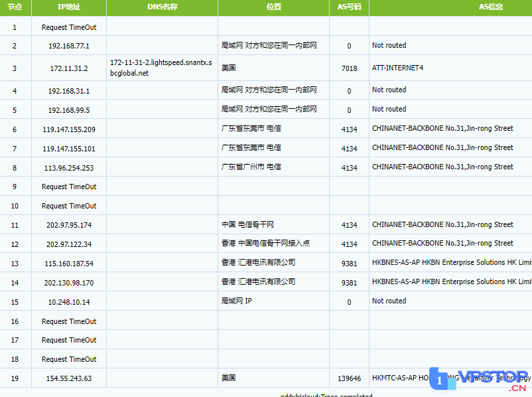Image resolution: width=532 pixels, height=397 pixels.
Task: Click 香港 汇港电讯有限公司 for 202.130.98.170
Action: coord(258,281)
